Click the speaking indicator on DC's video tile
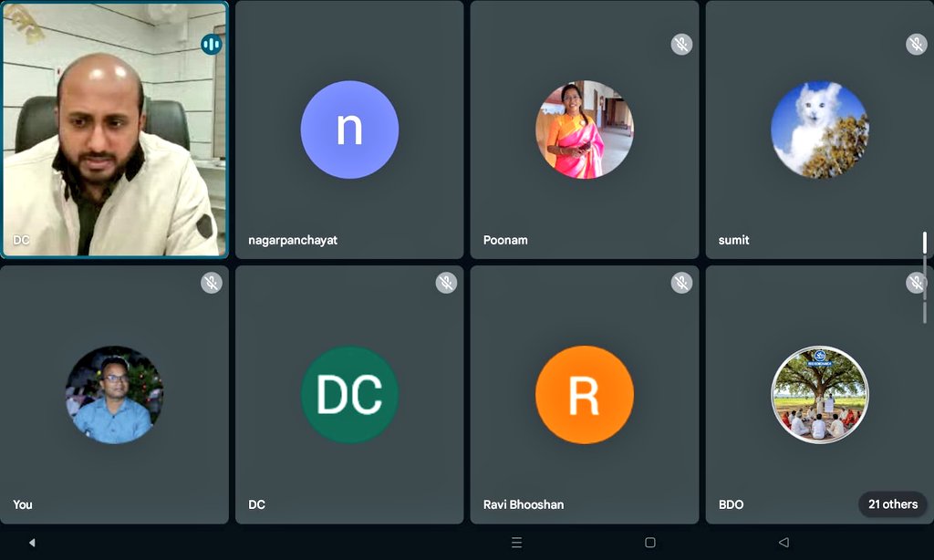 coord(212,44)
